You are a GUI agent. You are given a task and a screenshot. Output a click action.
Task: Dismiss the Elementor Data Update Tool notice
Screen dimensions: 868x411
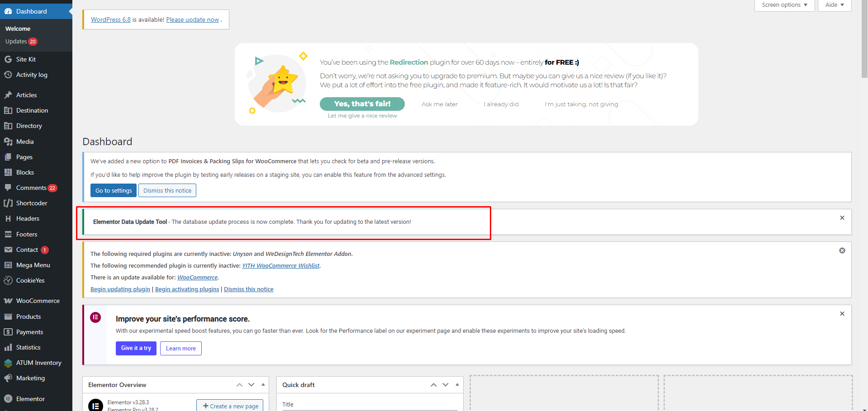tap(842, 218)
